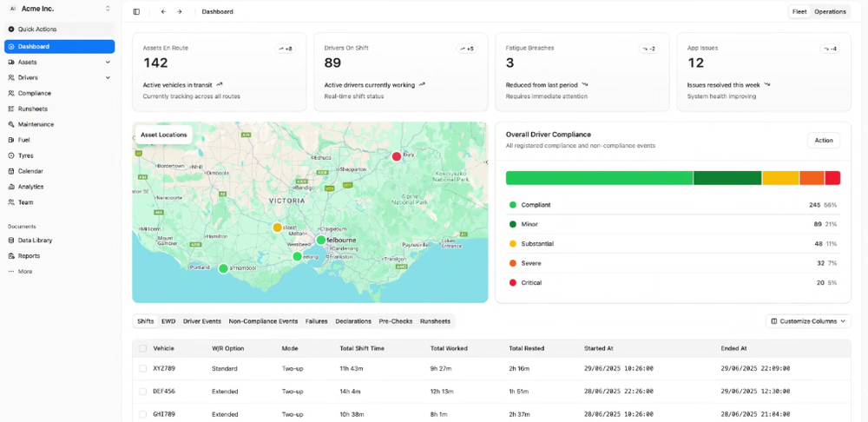Screen dimensions: 868x422
Task: Open the Non-Compliance Events tab
Action: pos(263,321)
